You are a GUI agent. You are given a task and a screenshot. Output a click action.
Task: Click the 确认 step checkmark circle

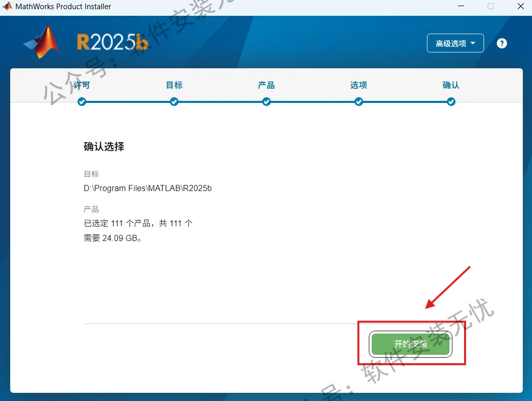click(451, 102)
